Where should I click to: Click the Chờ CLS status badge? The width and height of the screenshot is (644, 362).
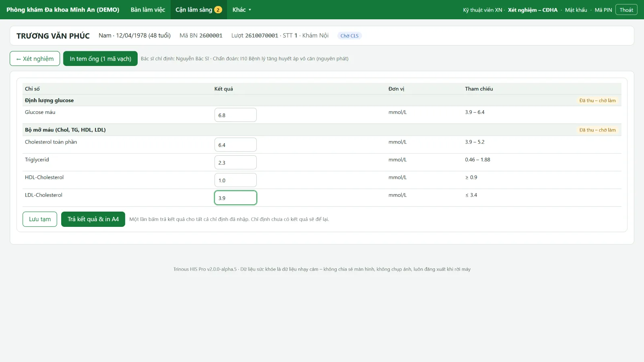[x=349, y=36]
